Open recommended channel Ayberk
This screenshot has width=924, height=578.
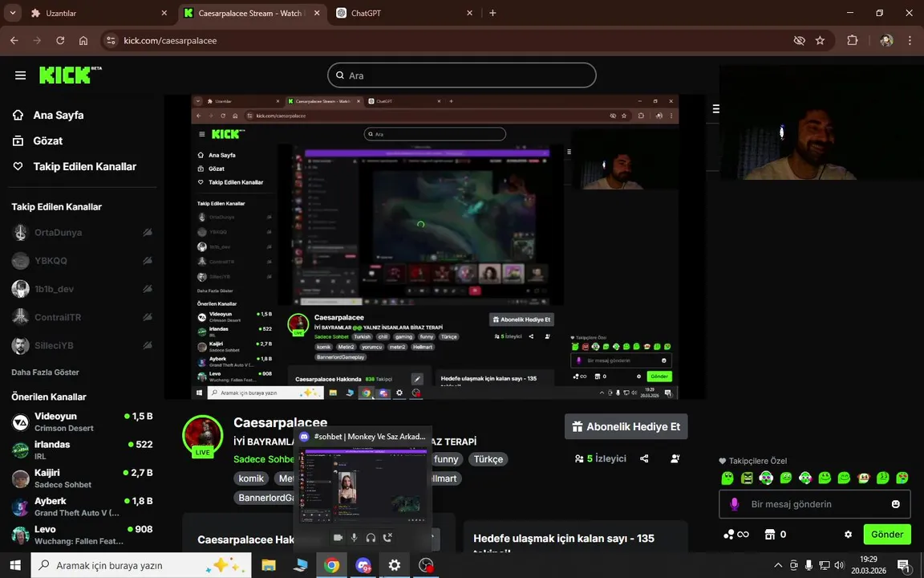[x=82, y=507]
